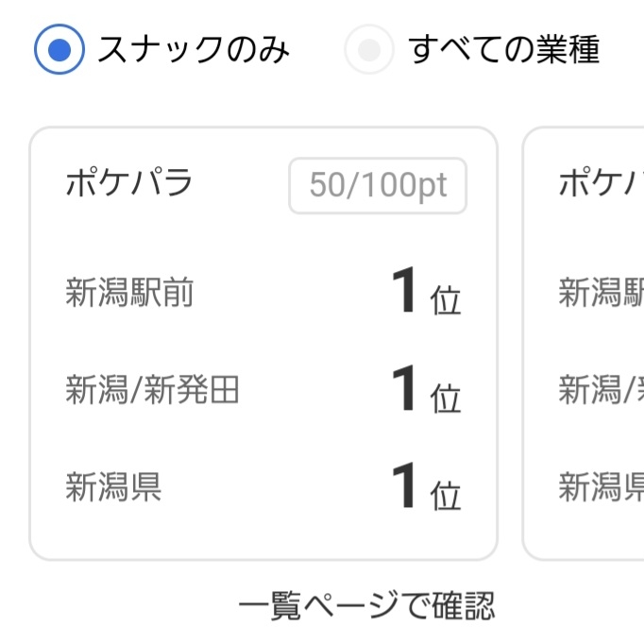The width and height of the screenshot is (644, 644).
Task: Select the スナックのみ radio button
Action: [59, 49]
